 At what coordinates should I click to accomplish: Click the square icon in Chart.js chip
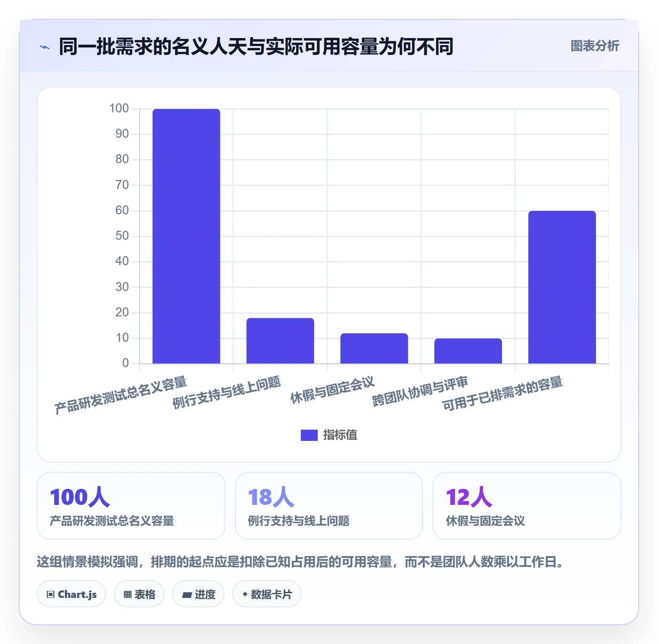click(x=51, y=595)
